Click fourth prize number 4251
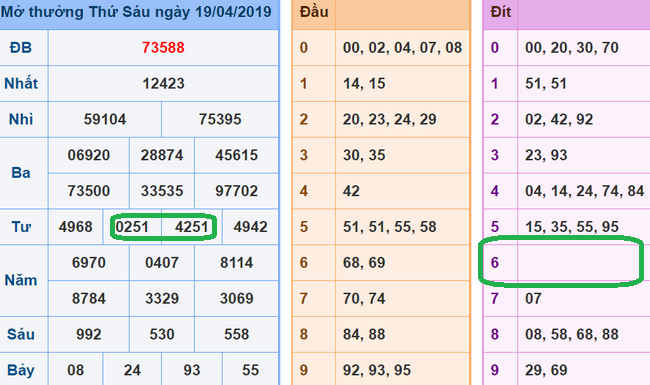This screenshot has height=385, width=650. point(192,227)
